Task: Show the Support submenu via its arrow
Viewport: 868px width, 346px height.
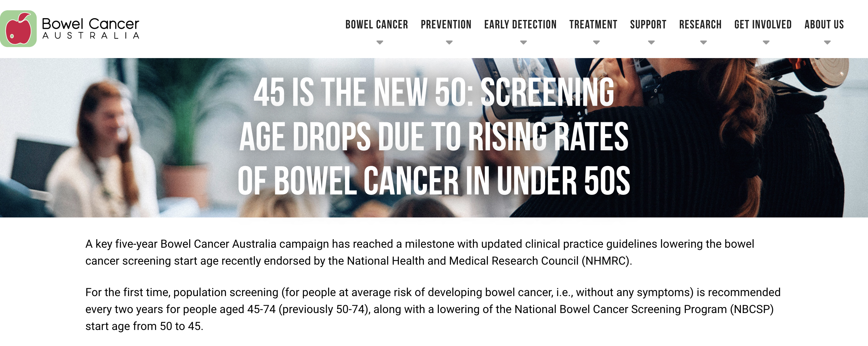Action: pos(651,42)
